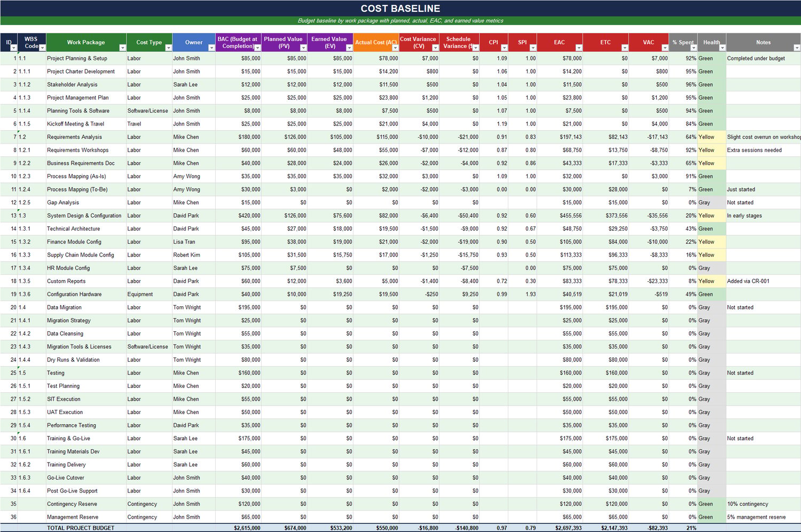Select the 'Requirements Workshops' cell
The height and width of the screenshot is (532, 801).
point(86,150)
